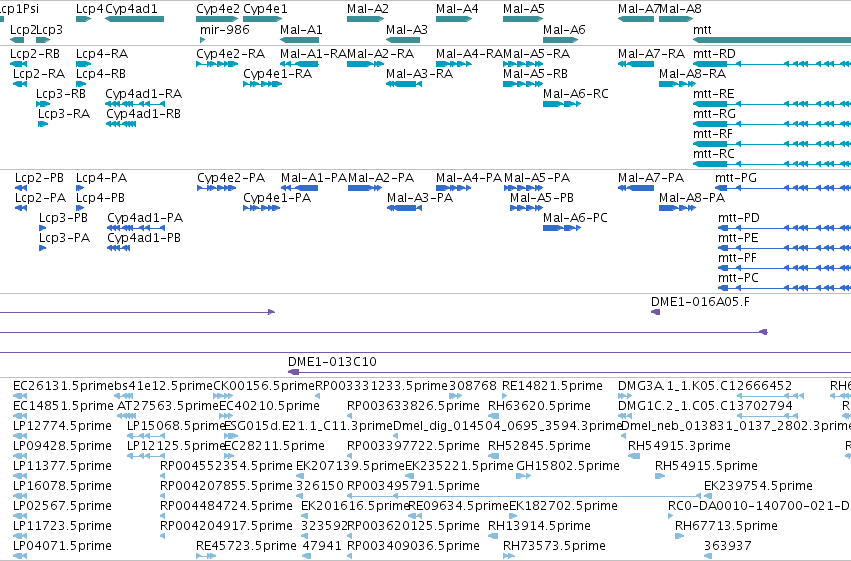Select the Mal-A8-PA protein label
Screen dimensions: 851x561
tap(692, 198)
